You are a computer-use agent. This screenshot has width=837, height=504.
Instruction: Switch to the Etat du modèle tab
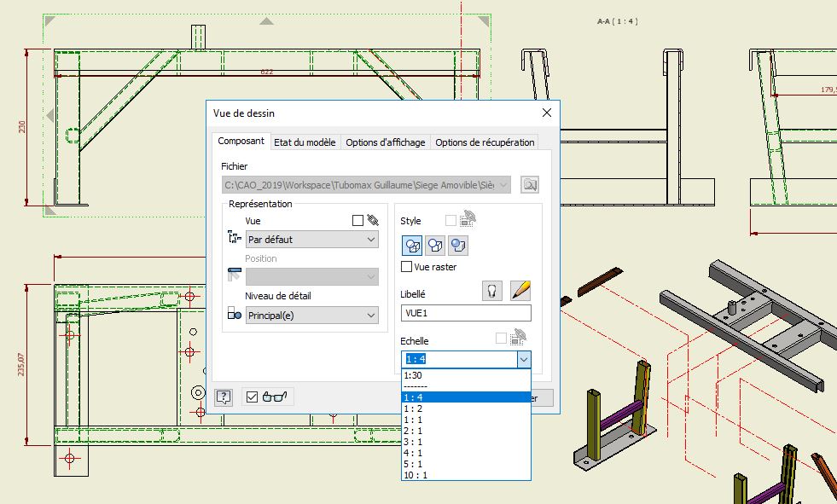(x=305, y=142)
